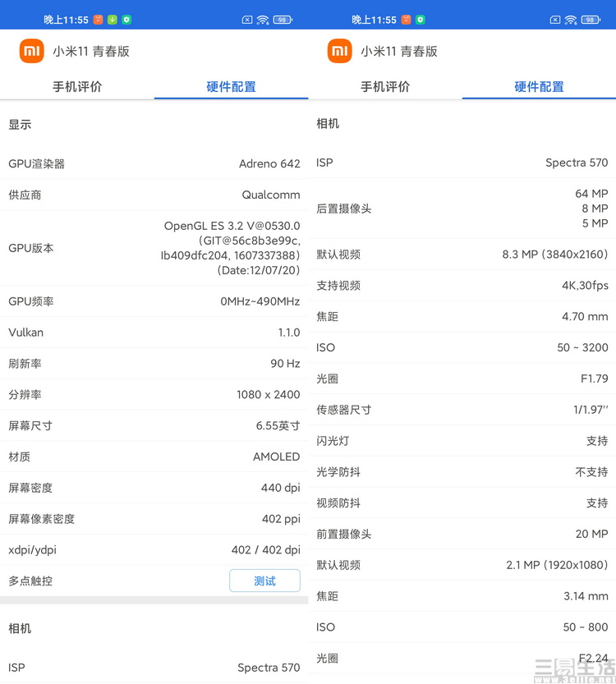Select the 4.70 mm focal length value
Image resolution: width=616 pixels, height=684 pixels.
pos(585,316)
